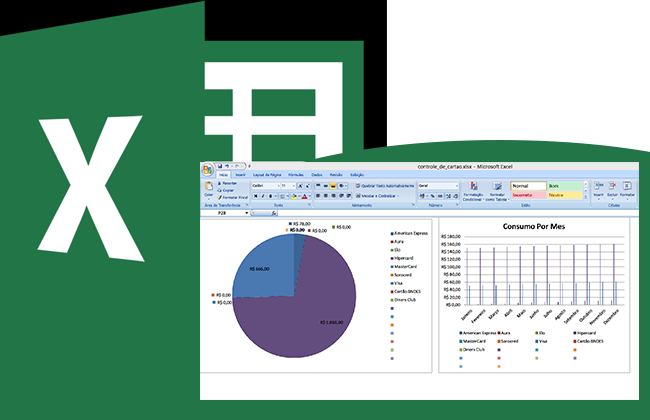
Task: Increase font size with the large A icon
Action: pos(300,186)
